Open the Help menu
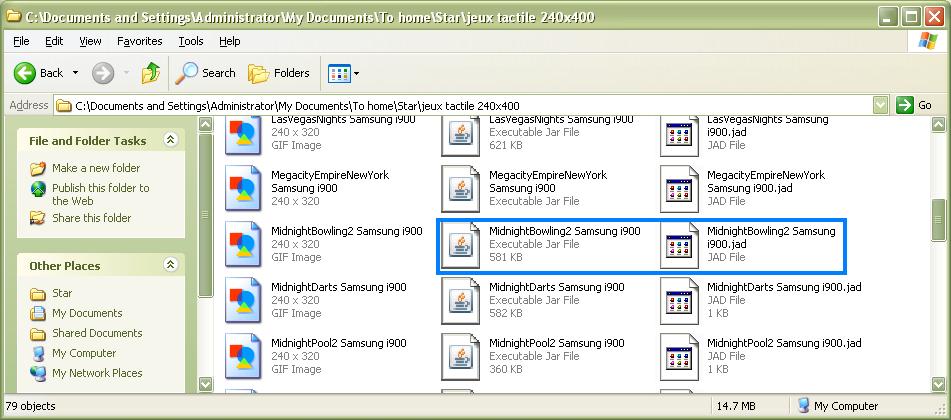951x420 pixels. tap(230, 41)
